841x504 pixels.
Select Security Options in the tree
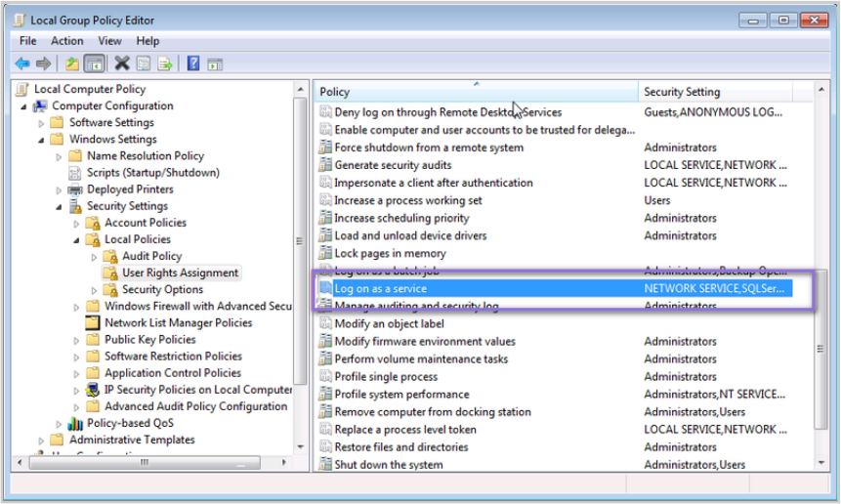pos(162,290)
